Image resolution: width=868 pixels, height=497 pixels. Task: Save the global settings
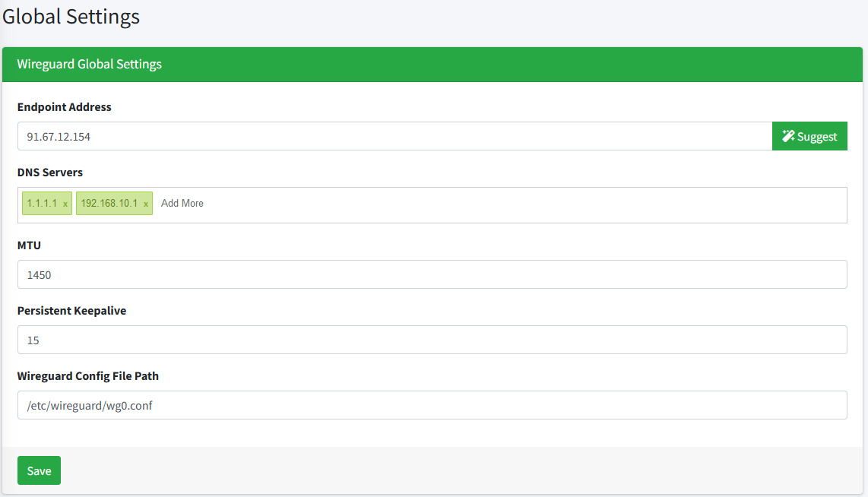tap(39, 470)
